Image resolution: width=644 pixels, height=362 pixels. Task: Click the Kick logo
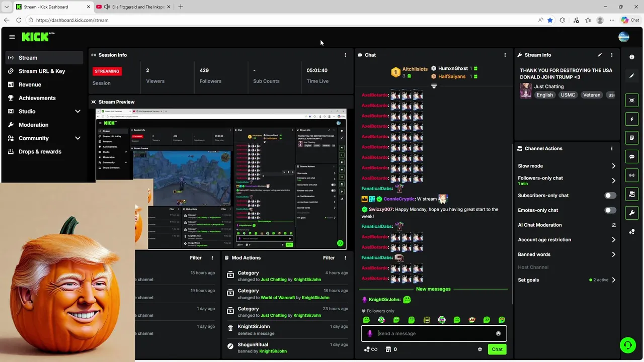pyautogui.click(x=38, y=37)
